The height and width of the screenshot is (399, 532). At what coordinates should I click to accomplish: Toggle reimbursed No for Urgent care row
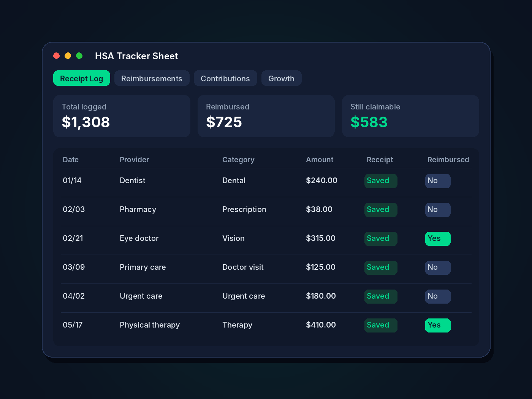click(x=438, y=296)
